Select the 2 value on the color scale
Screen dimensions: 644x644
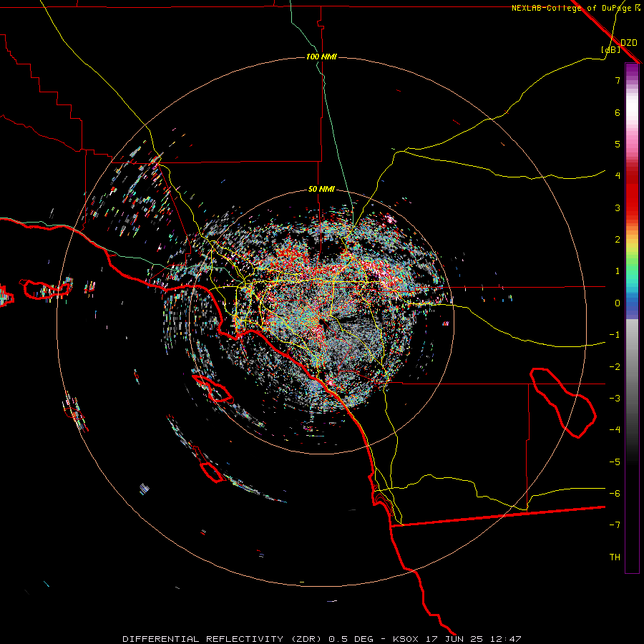618,240
